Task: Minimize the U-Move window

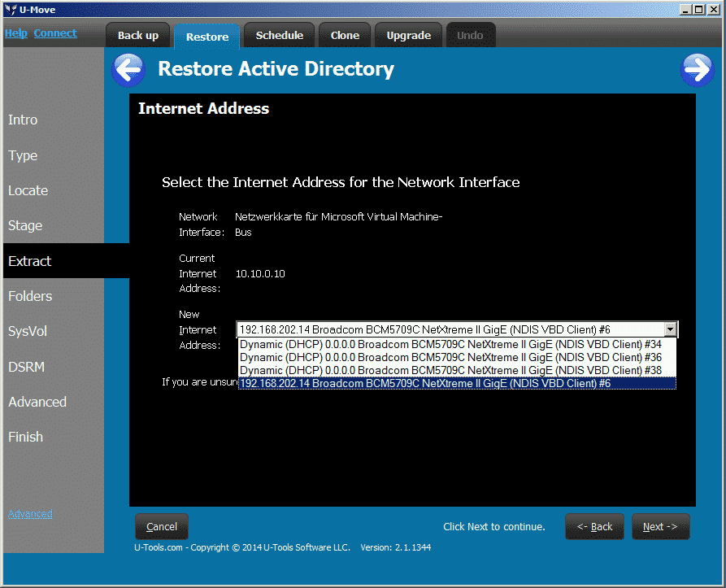Action: pyautogui.click(x=685, y=9)
